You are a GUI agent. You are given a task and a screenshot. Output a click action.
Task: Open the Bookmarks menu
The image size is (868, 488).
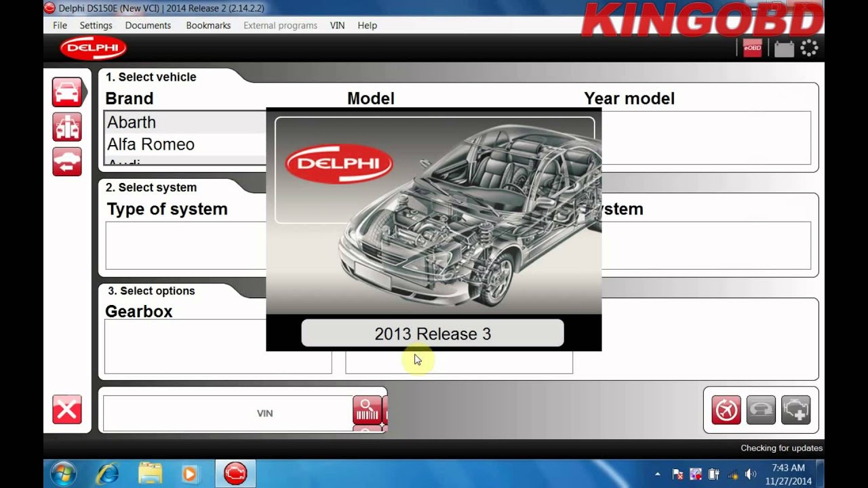[x=208, y=25]
